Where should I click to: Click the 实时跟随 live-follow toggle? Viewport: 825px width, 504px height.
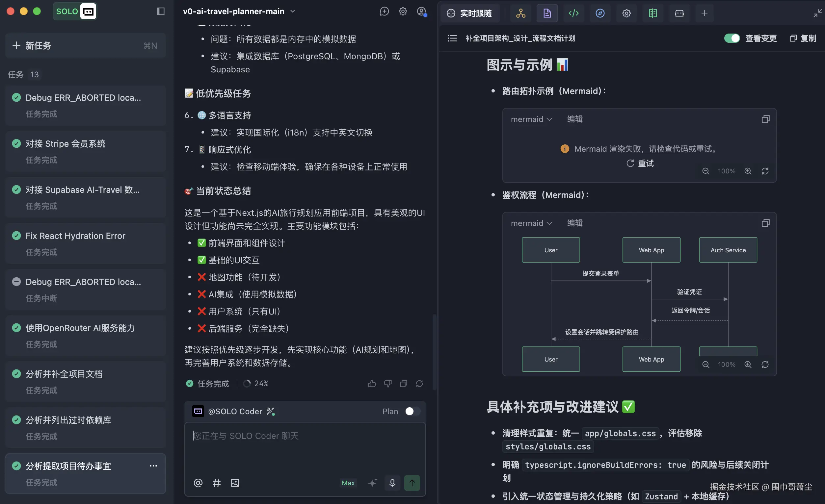(x=470, y=13)
